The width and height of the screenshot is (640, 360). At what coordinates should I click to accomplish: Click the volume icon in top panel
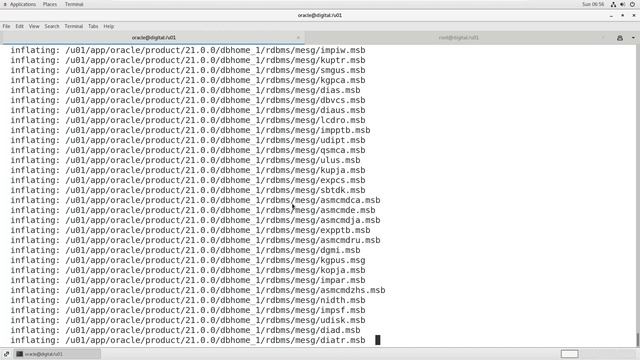622,4
